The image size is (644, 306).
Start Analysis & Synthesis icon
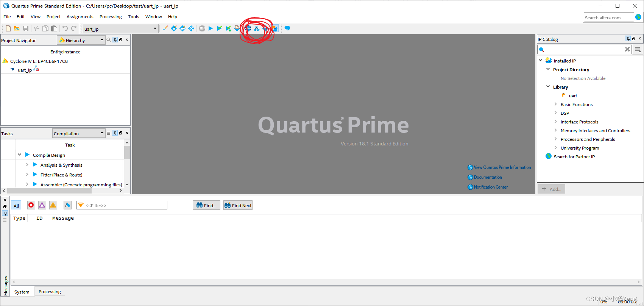click(x=220, y=28)
